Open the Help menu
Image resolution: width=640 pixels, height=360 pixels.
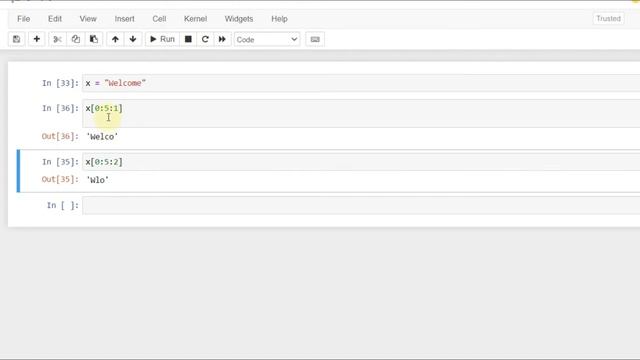tap(280, 19)
